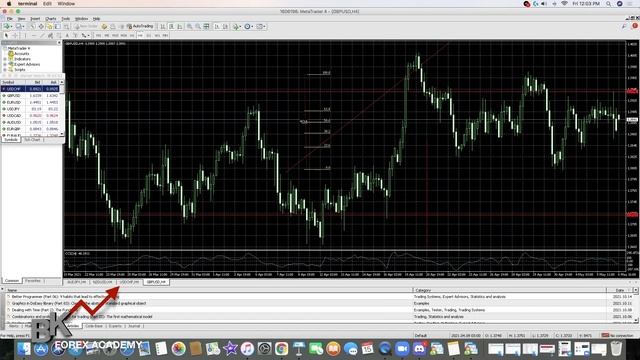Switch to the AUDJPY,H4 chart tab

[77, 282]
